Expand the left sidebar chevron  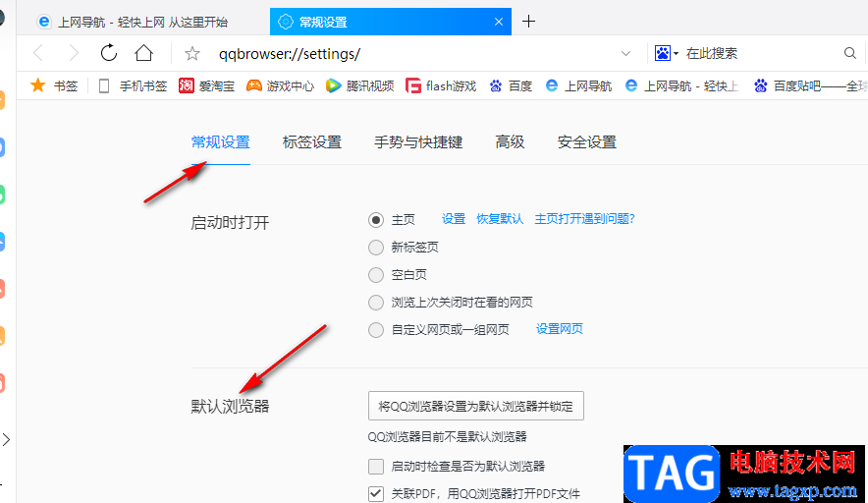pos(6,440)
